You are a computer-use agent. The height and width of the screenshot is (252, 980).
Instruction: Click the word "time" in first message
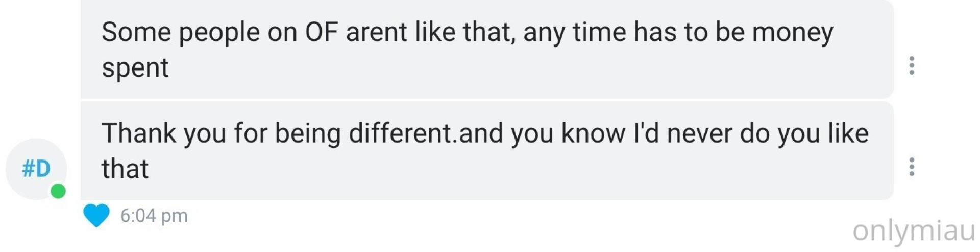click(x=599, y=32)
